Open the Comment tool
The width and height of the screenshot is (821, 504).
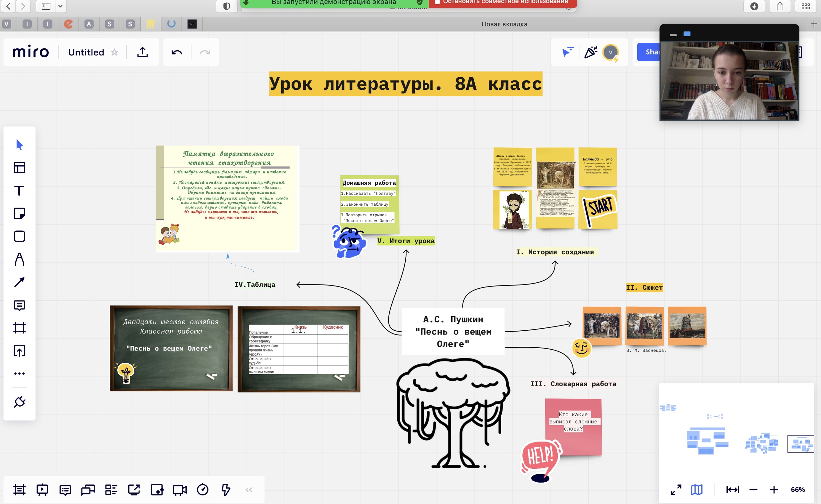pos(19,305)
